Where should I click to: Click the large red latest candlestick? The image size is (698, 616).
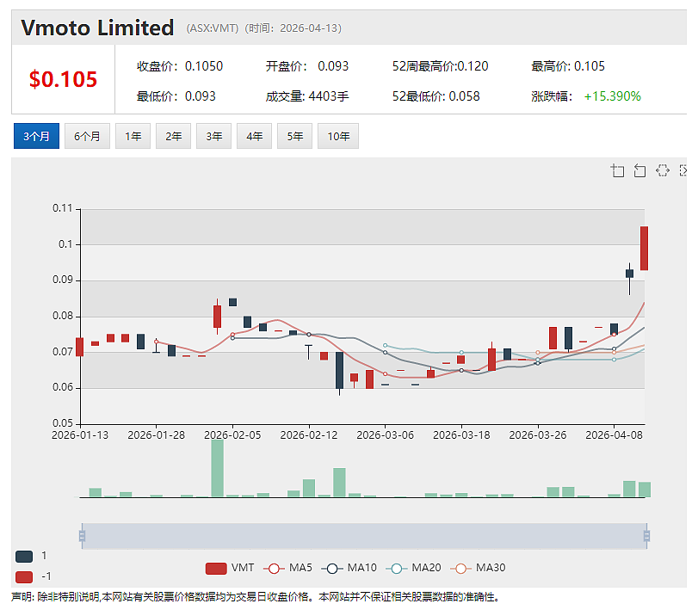point(644,249)
